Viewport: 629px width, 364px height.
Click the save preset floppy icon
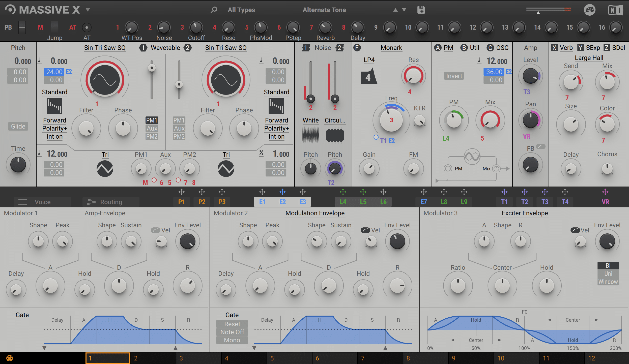tap(421, 10)
